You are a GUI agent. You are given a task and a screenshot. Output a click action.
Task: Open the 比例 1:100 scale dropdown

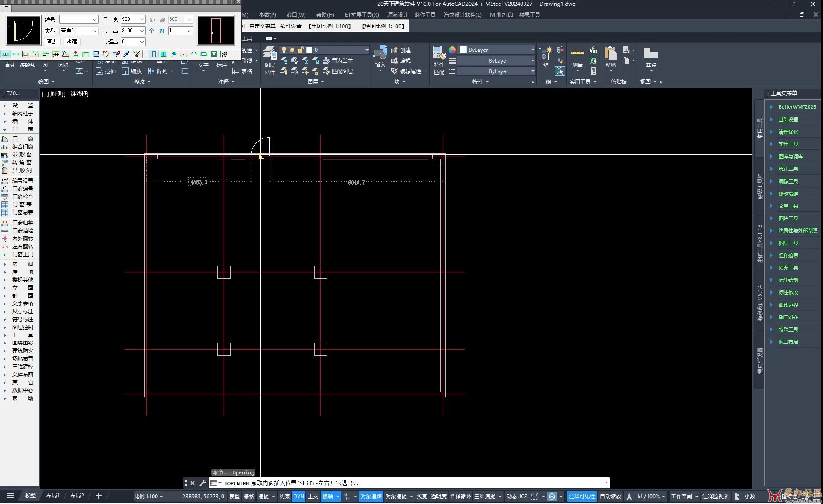(x=149, y=497)
